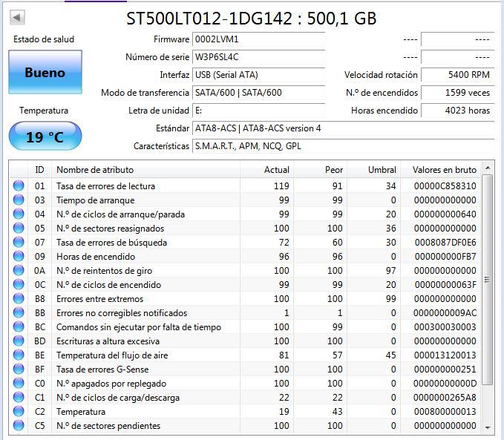Select the N.º de sectores reasignados attribute name
Viewport: 504px width, 440px height.
[111, 229]
